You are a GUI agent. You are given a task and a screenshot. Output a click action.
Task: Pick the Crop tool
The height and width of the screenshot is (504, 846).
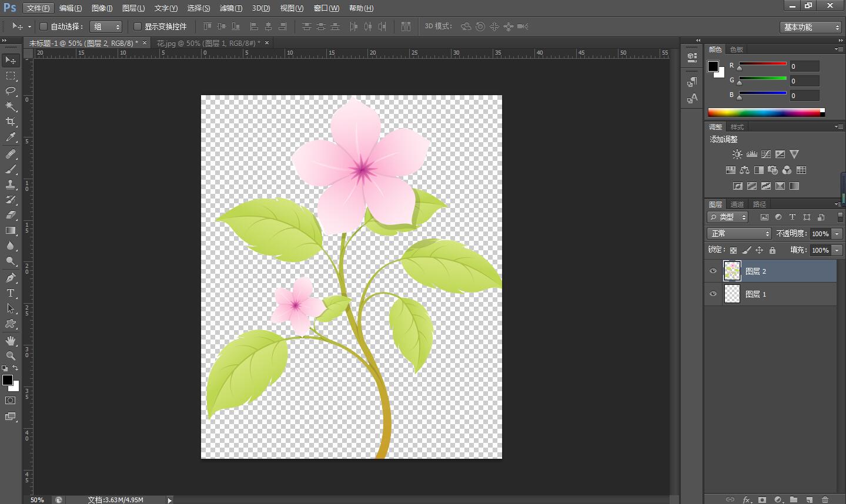(x=11, y=122)
